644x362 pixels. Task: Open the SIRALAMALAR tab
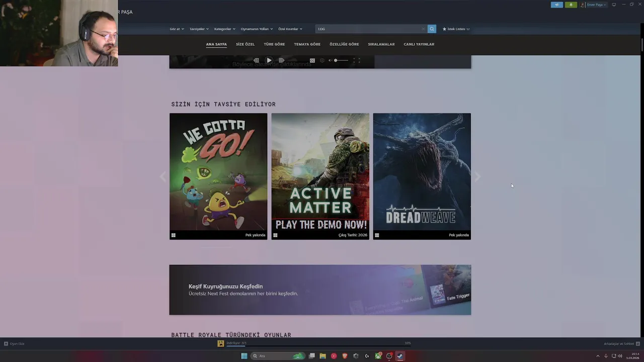(x=381, y=44)
